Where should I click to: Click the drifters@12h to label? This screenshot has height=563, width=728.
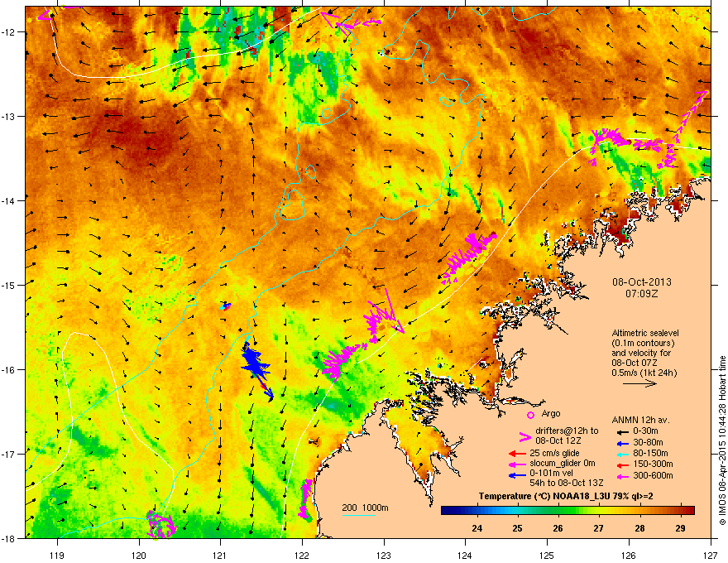(x=567, y=431)
